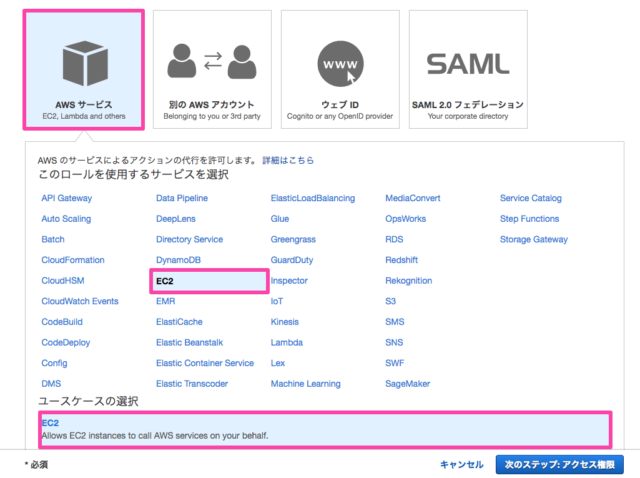Click the Batch service link
Image resolution: width=640 pixels, height=478 pixels.
[x=53, y=240]
